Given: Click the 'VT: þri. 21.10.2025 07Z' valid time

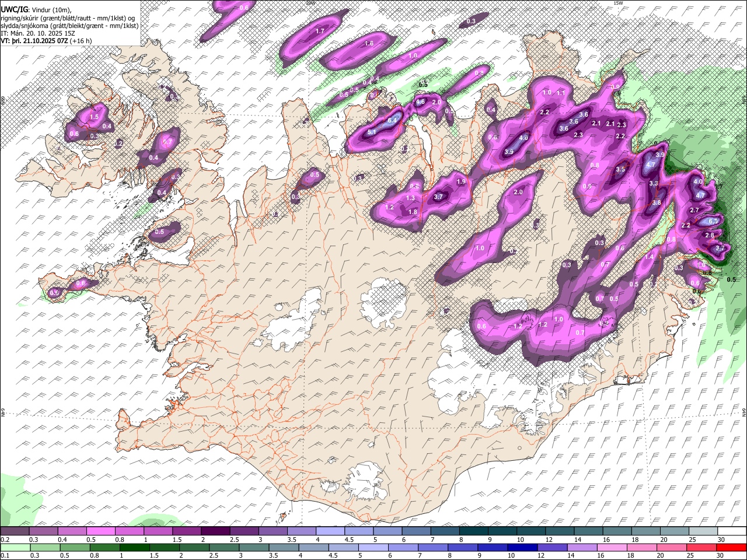Looking at the screenshot, I should (34, 41).
